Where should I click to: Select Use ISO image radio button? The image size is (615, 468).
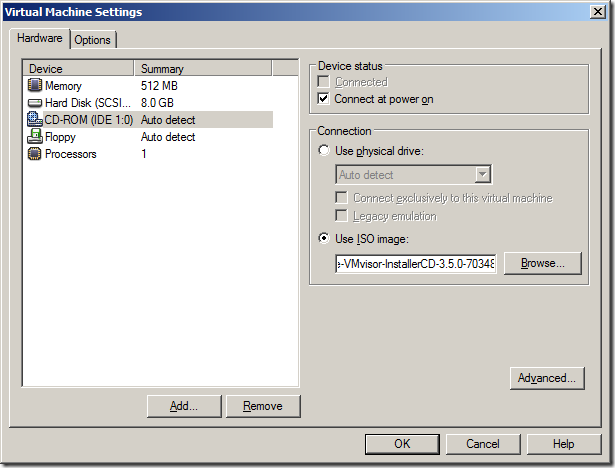click(323, 238)
